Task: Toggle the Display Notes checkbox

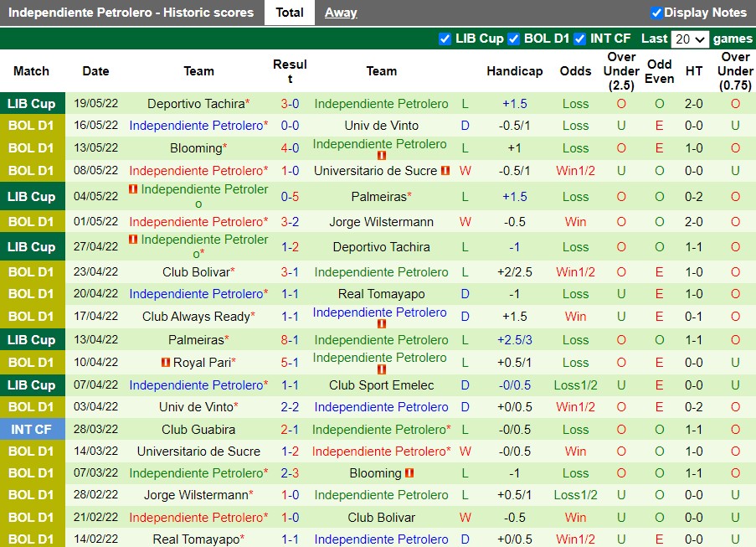Action: coord(656,13)
